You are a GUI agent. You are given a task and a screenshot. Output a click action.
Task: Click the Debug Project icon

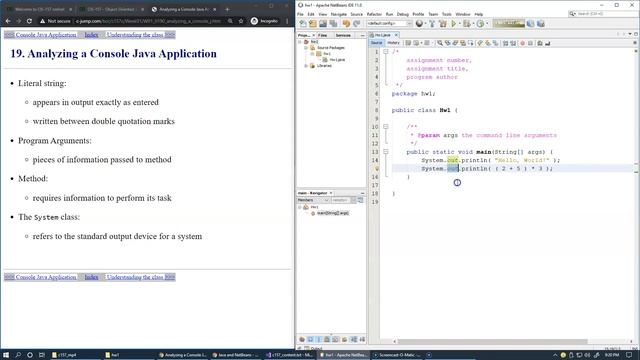(x=467, y=24)
